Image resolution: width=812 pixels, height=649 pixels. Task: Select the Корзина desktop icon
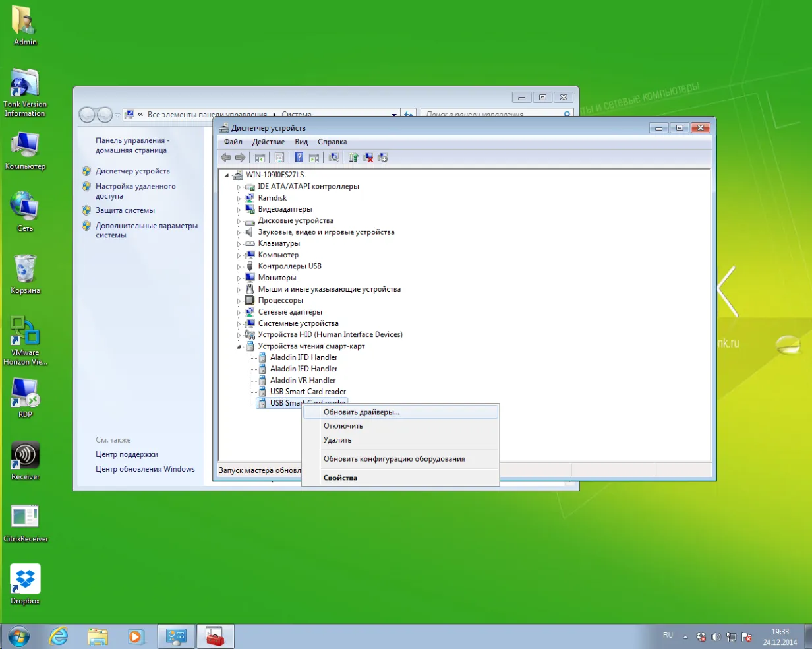coord(25,274)
